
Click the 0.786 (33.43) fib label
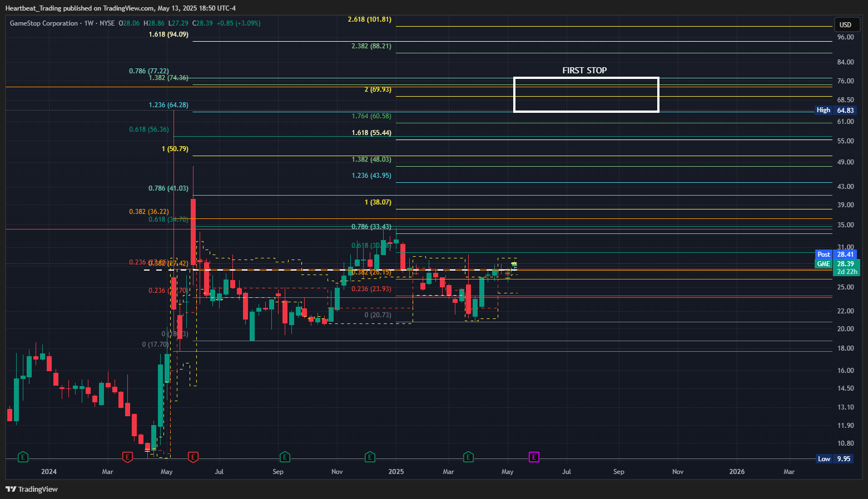pyautogui.click(x=371, y=227)
